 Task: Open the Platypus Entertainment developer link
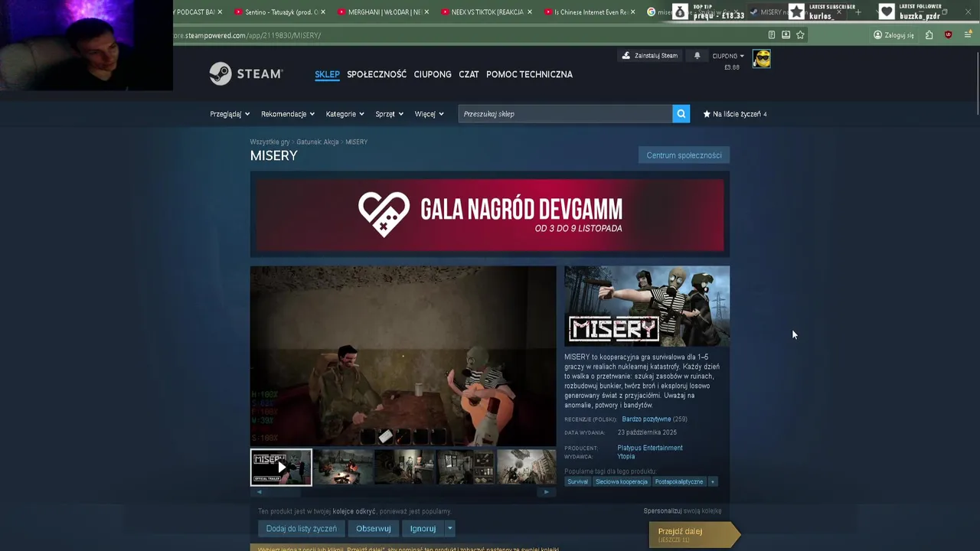click(x=650, y=448)
